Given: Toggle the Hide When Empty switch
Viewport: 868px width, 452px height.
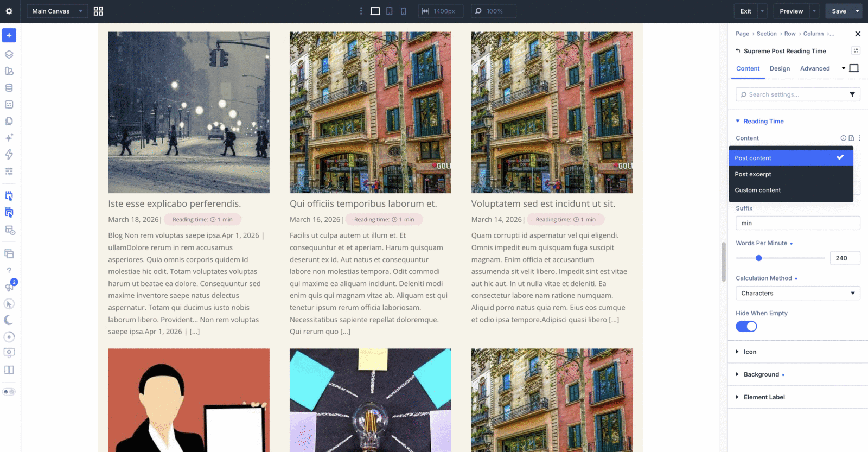Looking at the screenshot, I should click(746, 327).
